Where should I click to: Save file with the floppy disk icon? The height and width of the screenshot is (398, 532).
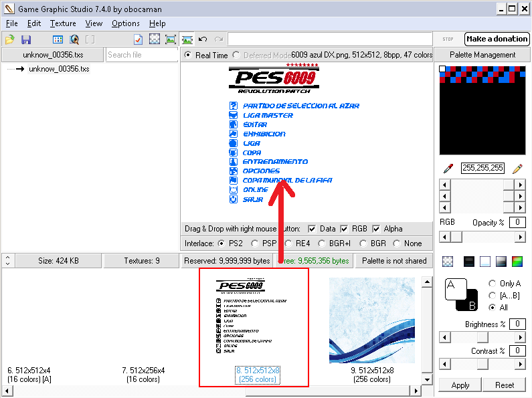click(x=26, y=39)
